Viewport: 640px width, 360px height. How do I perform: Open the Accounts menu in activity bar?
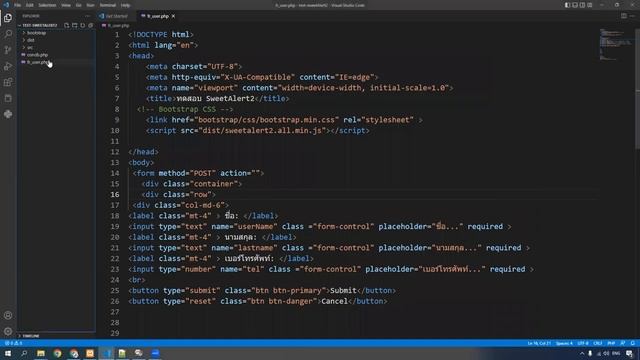(8, 315)
